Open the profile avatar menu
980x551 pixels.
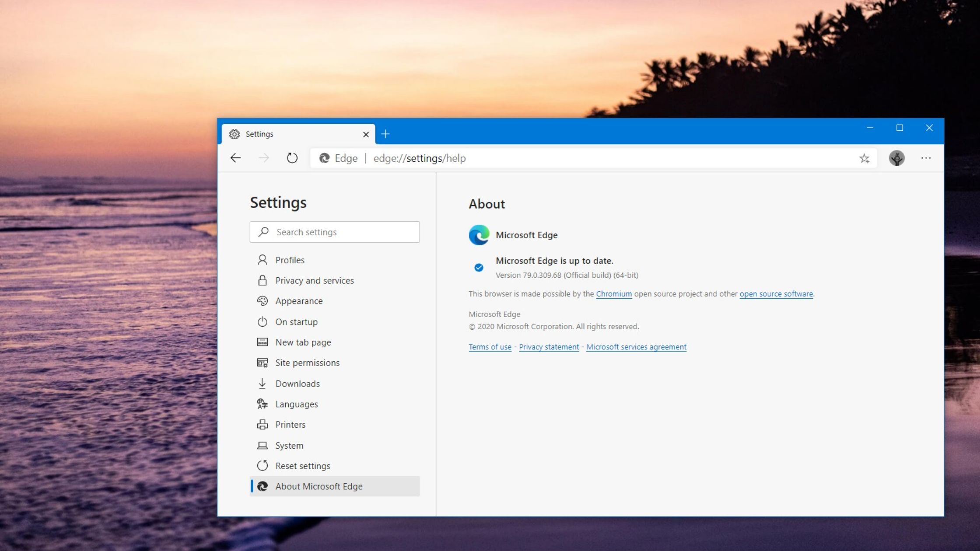click(x=896, y=158)
